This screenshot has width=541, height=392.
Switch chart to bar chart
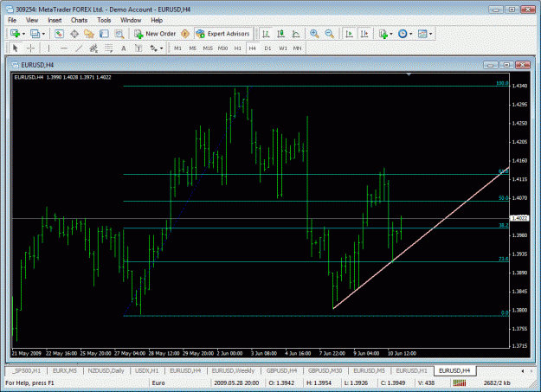[x=266, y=34]
